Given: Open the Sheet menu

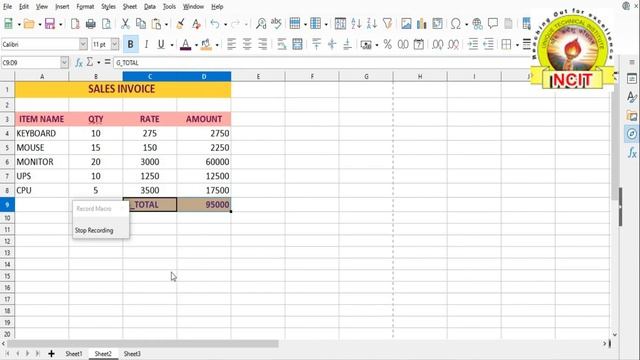Looking at the screenshot, I should pos(130,7).
